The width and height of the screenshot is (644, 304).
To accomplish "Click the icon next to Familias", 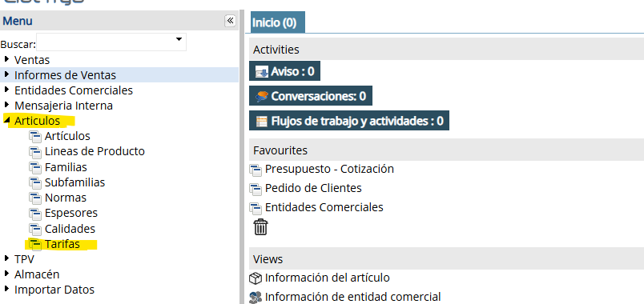I will tap(35, 168).
